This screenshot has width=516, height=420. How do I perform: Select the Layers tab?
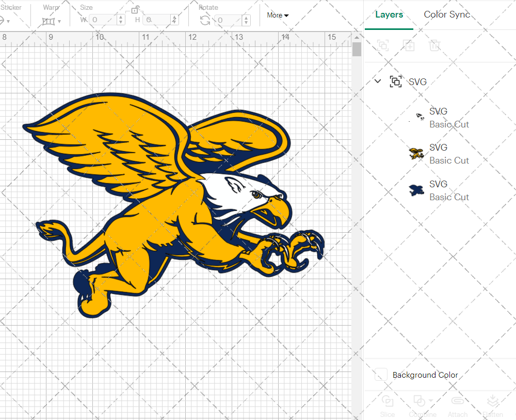click(389, 14)
